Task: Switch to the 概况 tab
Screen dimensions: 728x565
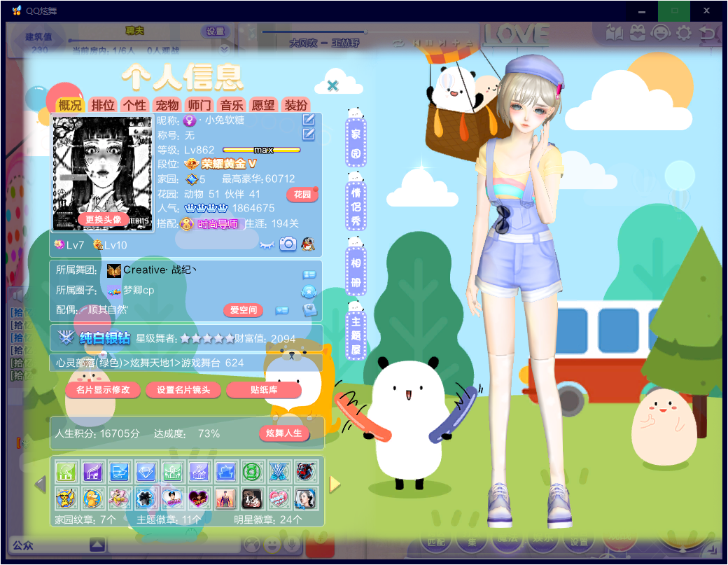Action: pos(69,105)
